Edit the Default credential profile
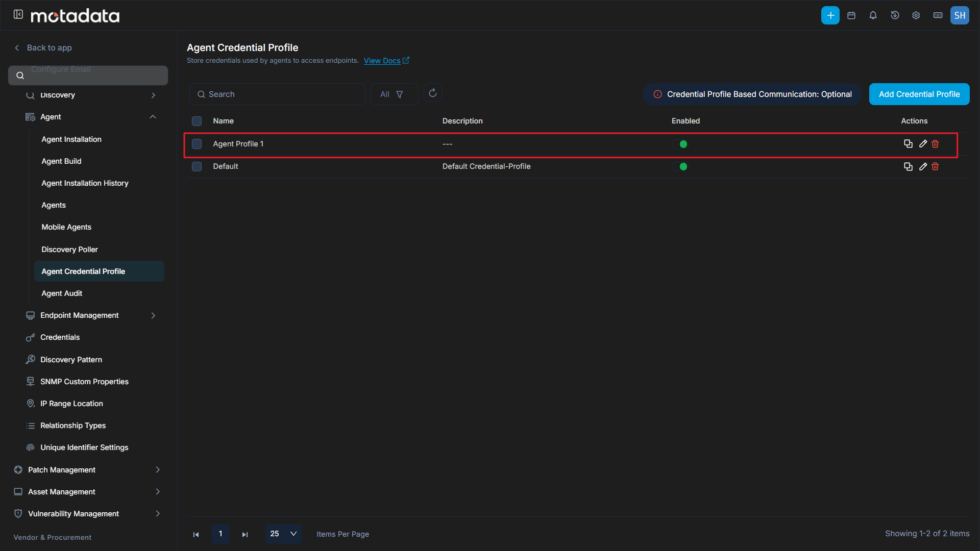This screenshot has height=551, width=980. tap(923, 166)
